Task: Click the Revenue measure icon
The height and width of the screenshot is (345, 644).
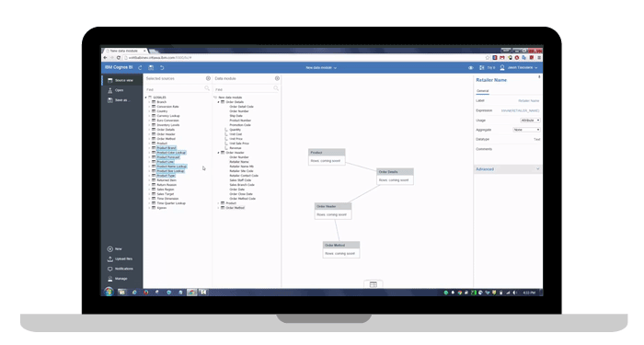Action: coord(226,148)
